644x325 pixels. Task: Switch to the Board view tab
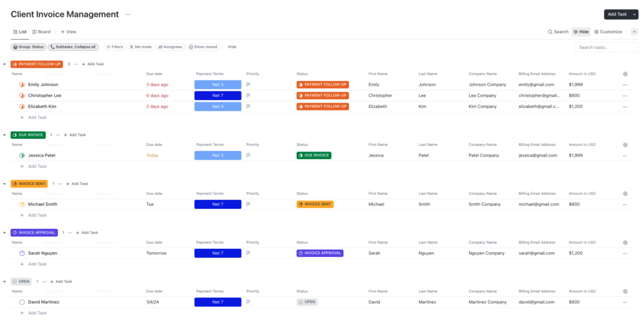point(42,31)
